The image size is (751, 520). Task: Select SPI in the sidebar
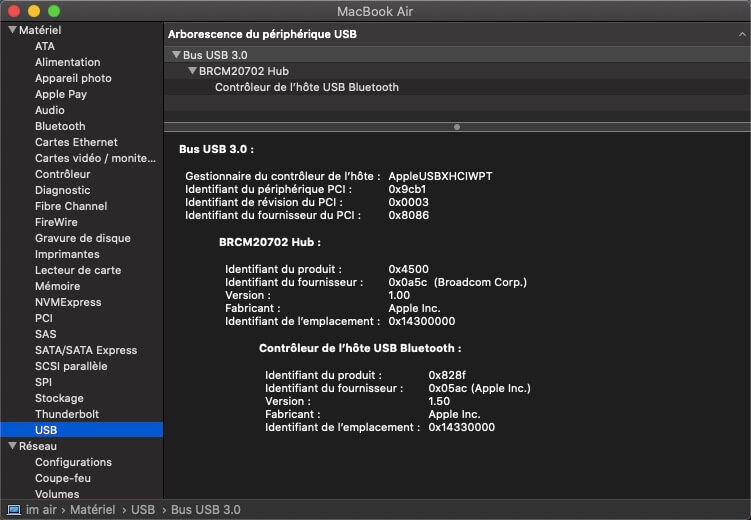click(43, 382)
